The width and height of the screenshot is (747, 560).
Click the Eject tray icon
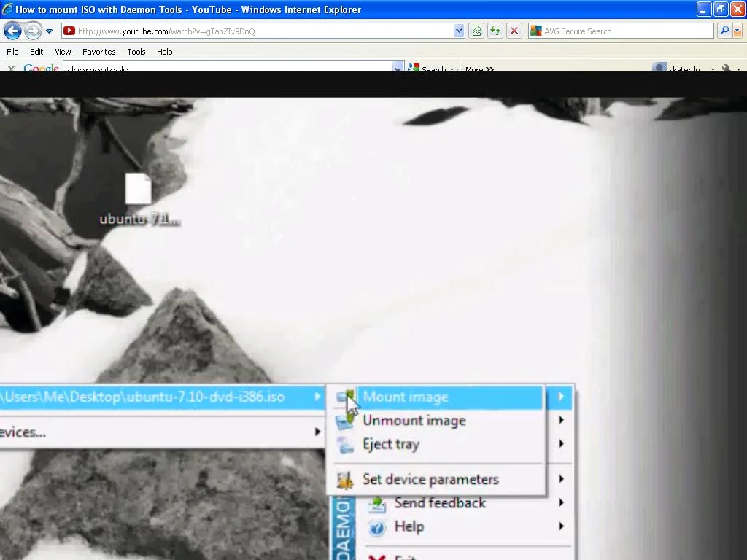point(344,445)
